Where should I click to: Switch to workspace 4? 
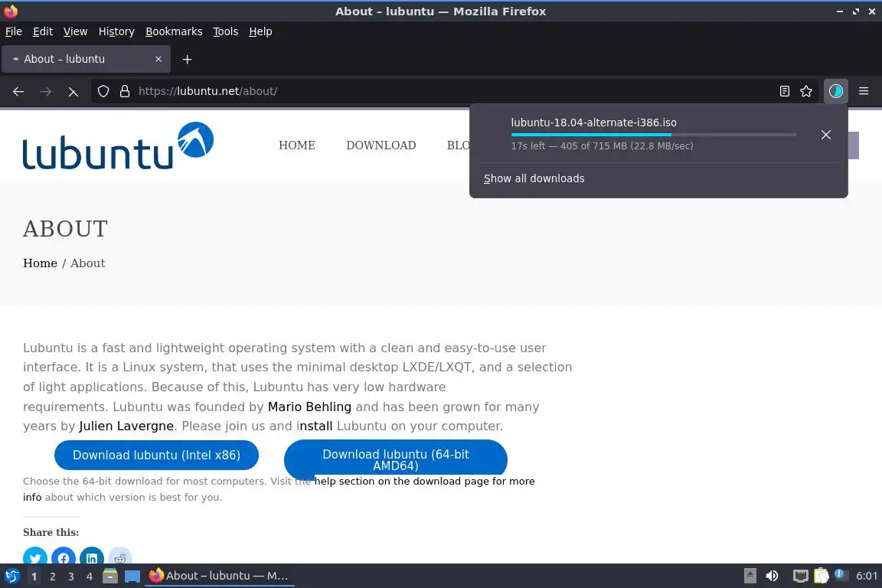tap(90, 577)
